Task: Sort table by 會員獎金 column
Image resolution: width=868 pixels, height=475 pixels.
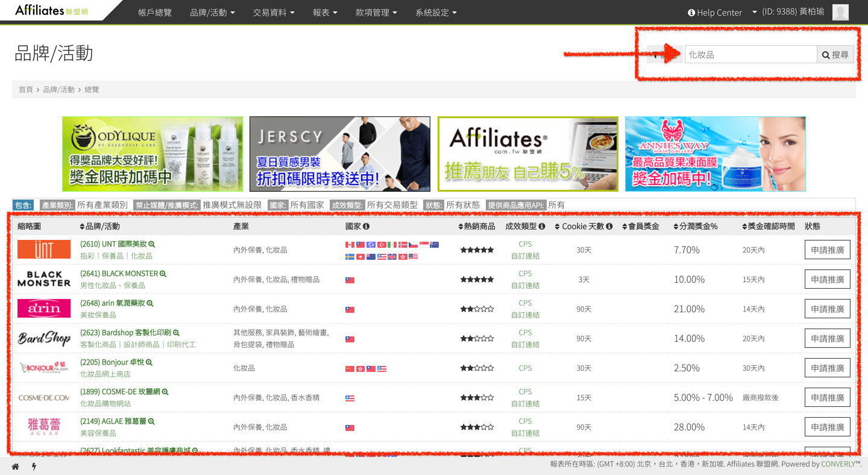Action: click(640, 227)
